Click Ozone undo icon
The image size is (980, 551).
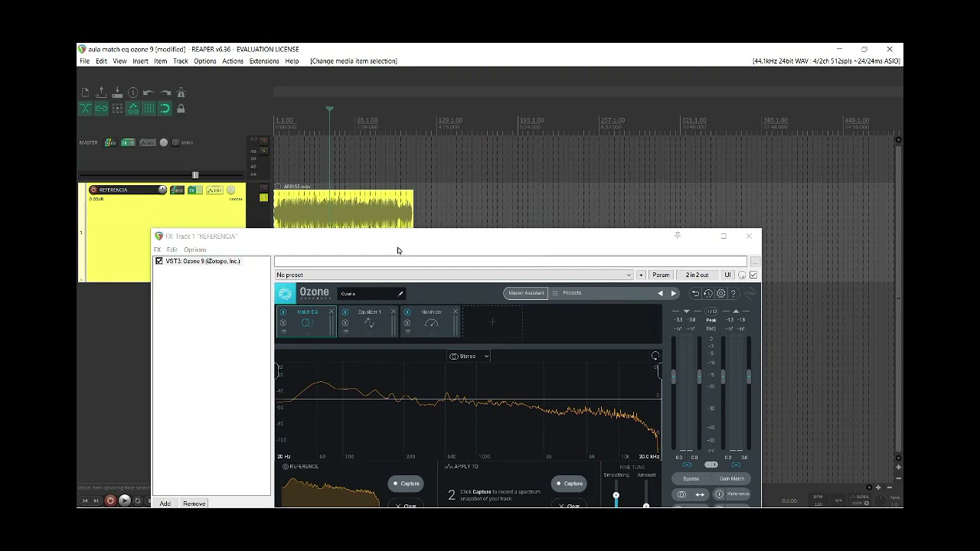tap(695, 294)
